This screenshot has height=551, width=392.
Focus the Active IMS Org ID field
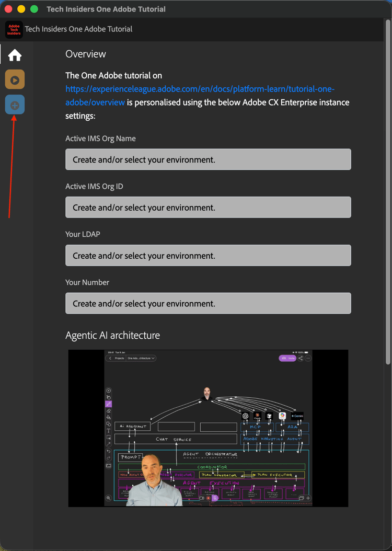click(208, 208)
